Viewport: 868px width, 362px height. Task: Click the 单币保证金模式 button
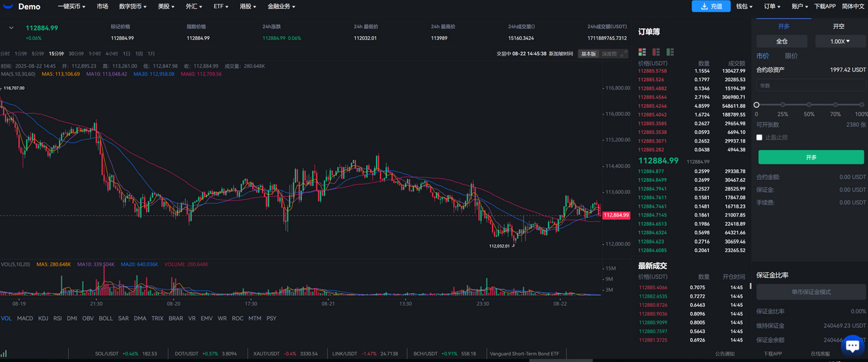(811, 292)
